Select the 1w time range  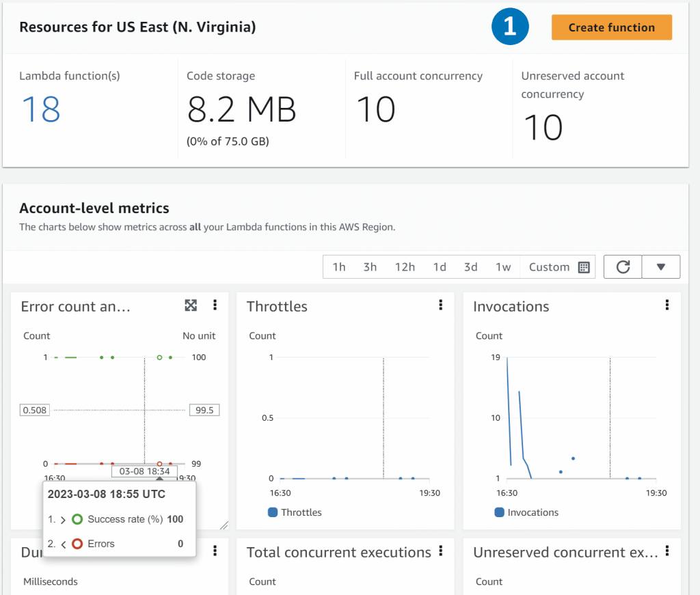coord(503,267)
